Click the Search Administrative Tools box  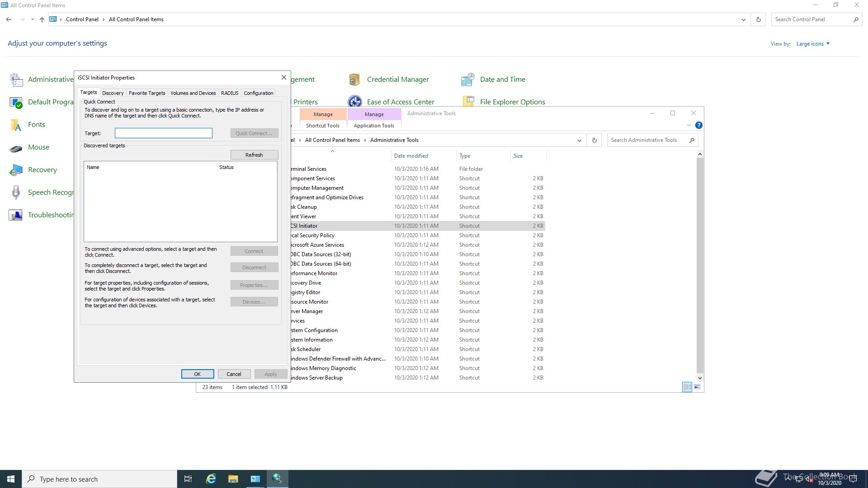click(652, 140)
